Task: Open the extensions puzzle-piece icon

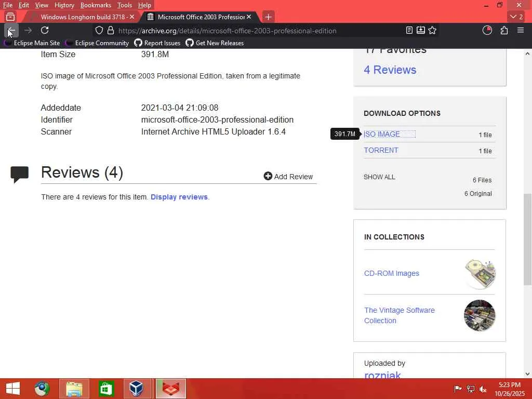Action: click(504, 31)
